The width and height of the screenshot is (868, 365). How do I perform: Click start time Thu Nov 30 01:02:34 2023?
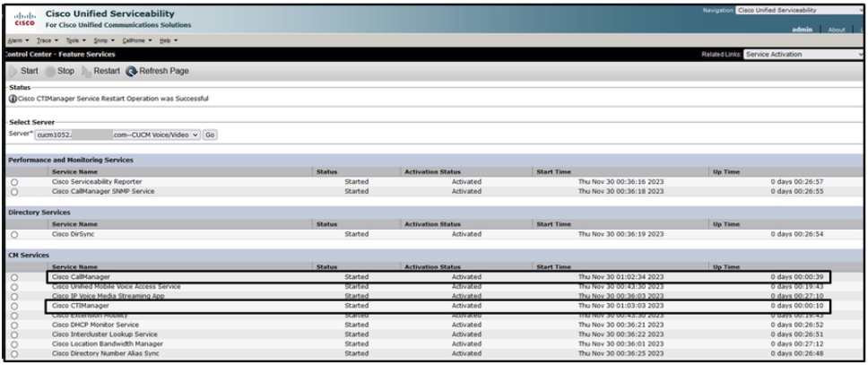coord(621,277)
